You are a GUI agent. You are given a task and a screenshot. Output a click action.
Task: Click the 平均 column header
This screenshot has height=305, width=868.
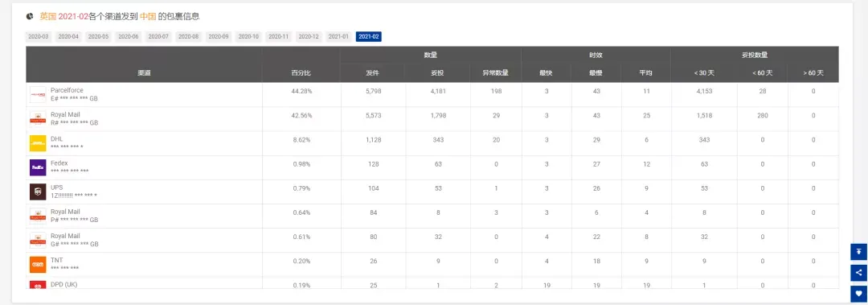click(x=646, y=72)
